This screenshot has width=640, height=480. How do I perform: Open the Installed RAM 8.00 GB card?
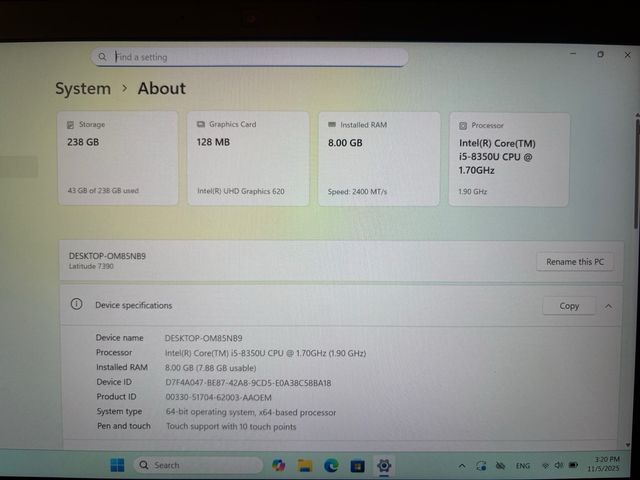click(x=379, y=159)
